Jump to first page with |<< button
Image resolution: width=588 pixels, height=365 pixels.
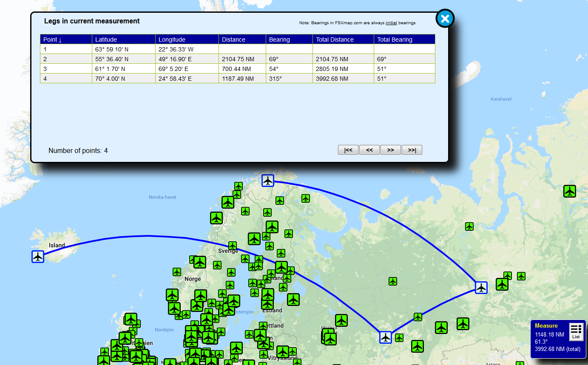pos(348,150)
